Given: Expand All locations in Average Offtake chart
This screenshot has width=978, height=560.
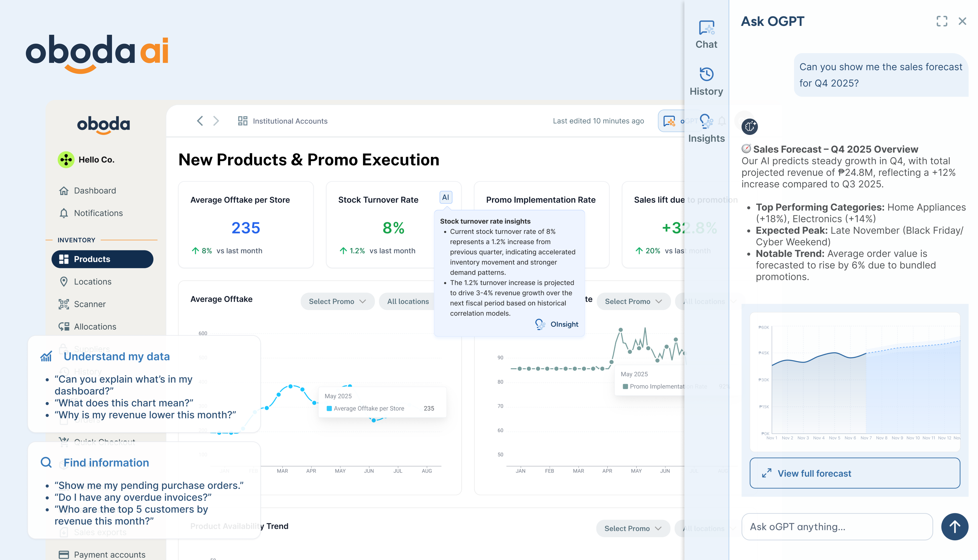Looking at the screenshot, I should 408,301.
